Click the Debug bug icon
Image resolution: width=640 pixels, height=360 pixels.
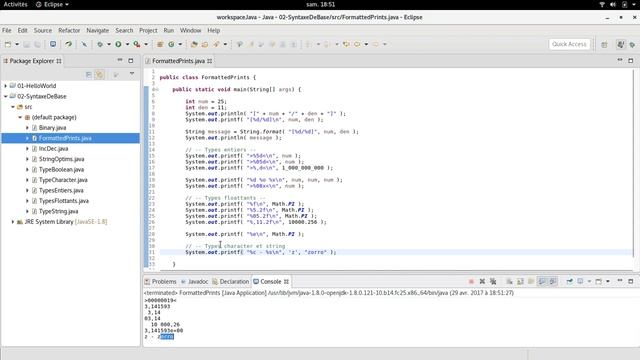(x=100, y=44)
